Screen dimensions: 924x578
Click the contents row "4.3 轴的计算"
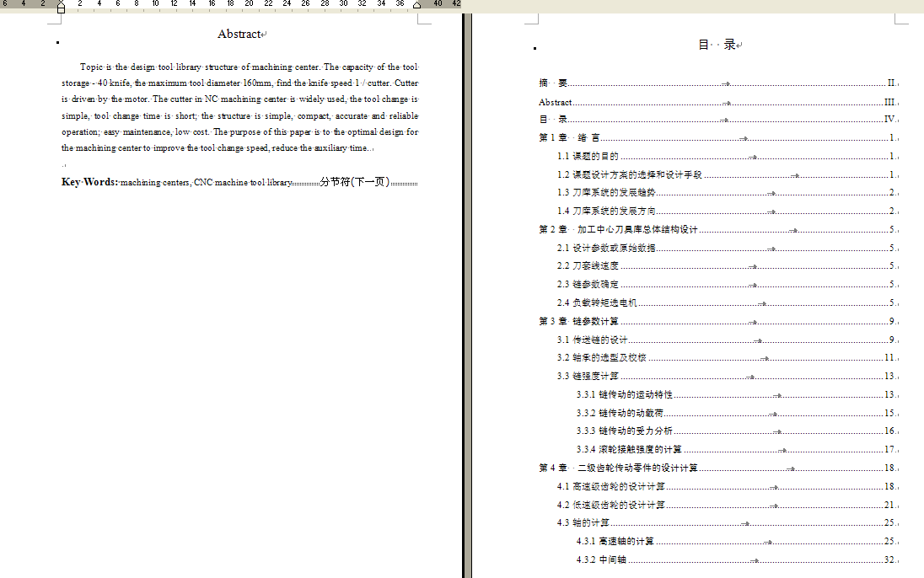point(728,522)
